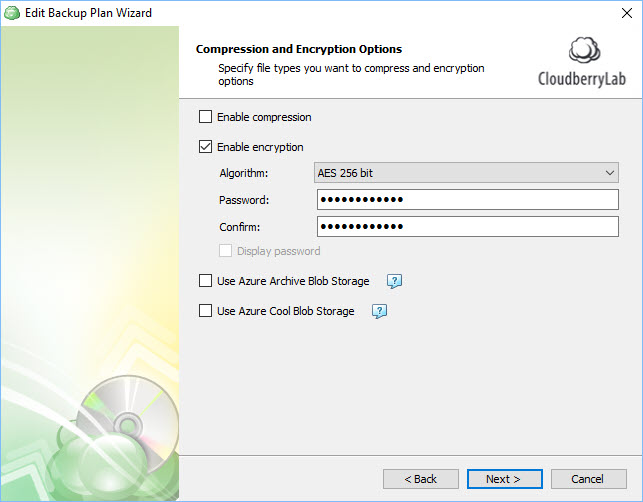The width and height of the screenshot is (643, 502).
Task: Toggle the Display password checkbox
Action: [226, 251]
